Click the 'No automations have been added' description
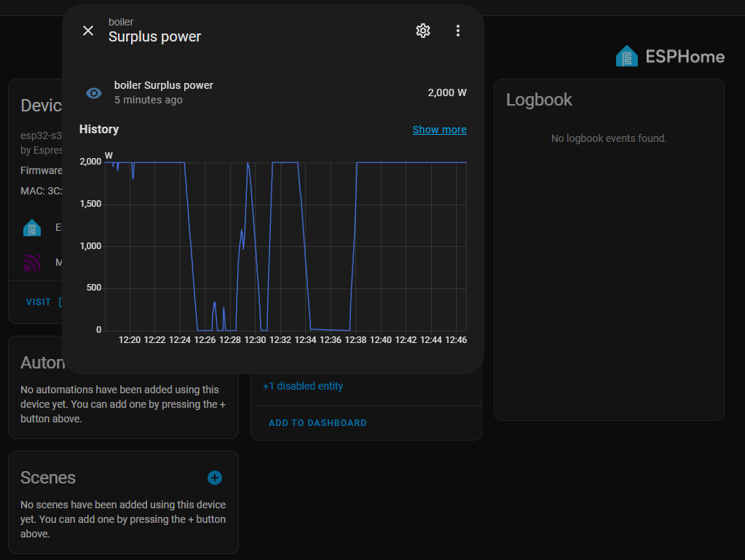 pyautogui.click(x=123, y=404)
